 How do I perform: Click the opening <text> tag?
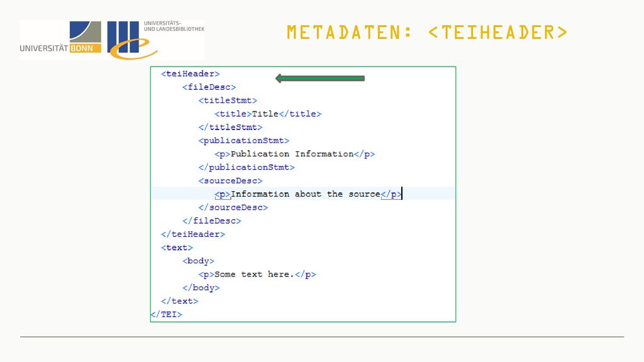pos(177,248)
